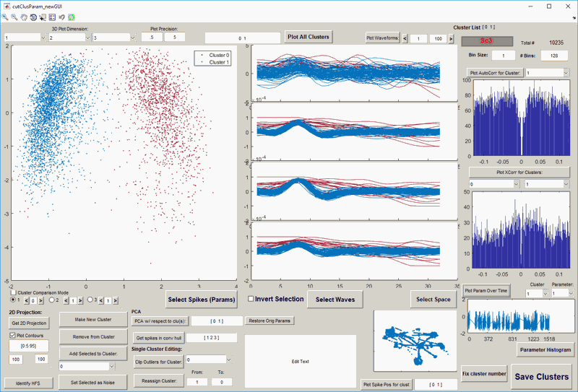Tick the Invert Selection checkbox
The height and width of the screenshot is (392, 578).
coord(251,299)
